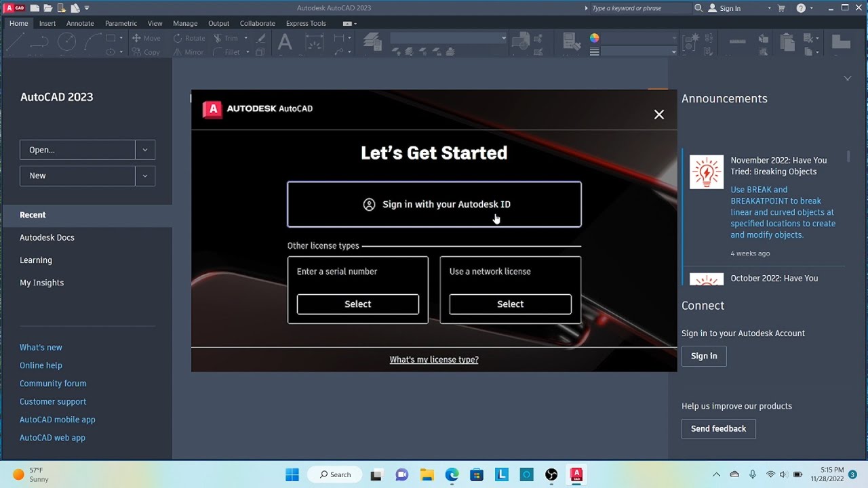Open the shopping cart Autodesk App Store icon

(x=781, y=8)
